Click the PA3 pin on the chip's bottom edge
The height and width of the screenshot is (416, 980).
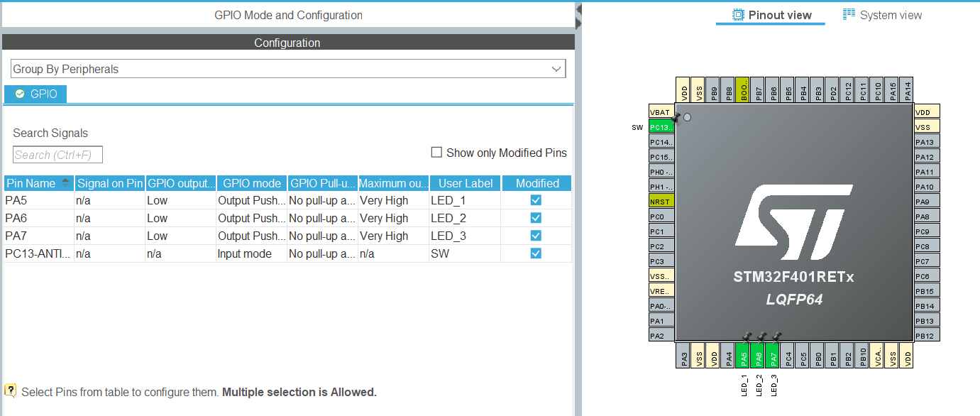[684, 355]
